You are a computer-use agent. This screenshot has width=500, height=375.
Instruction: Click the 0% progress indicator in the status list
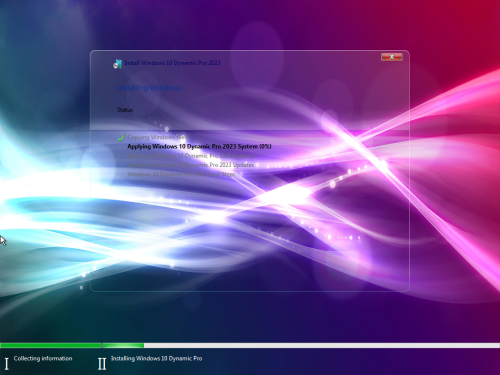pos(265,146)
